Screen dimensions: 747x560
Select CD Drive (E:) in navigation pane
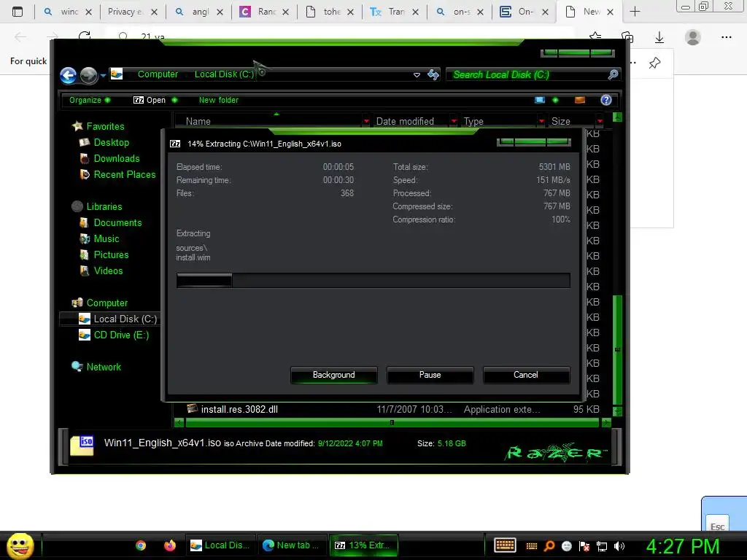pos(114,335)
